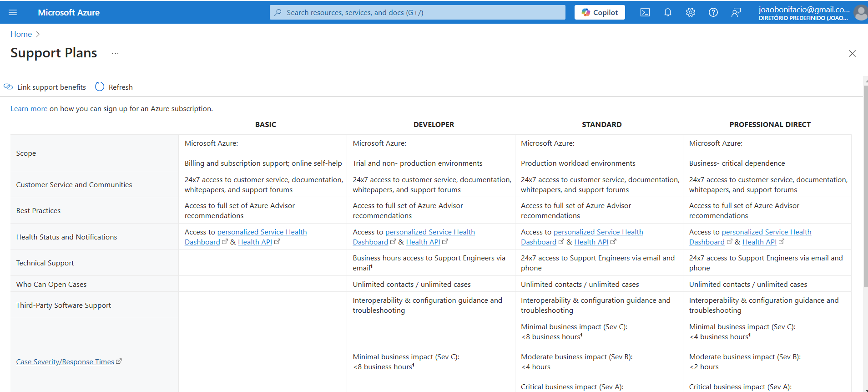Image resolution: width=868 pixels, height=392 pixels.
Task: Click the vertical scrollbar on the right
Action: (x=865, y=186)
